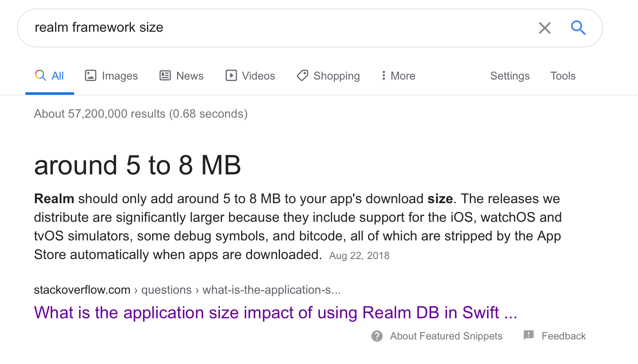Click the Videos tab play icon
638x364 pixels.
231,75
